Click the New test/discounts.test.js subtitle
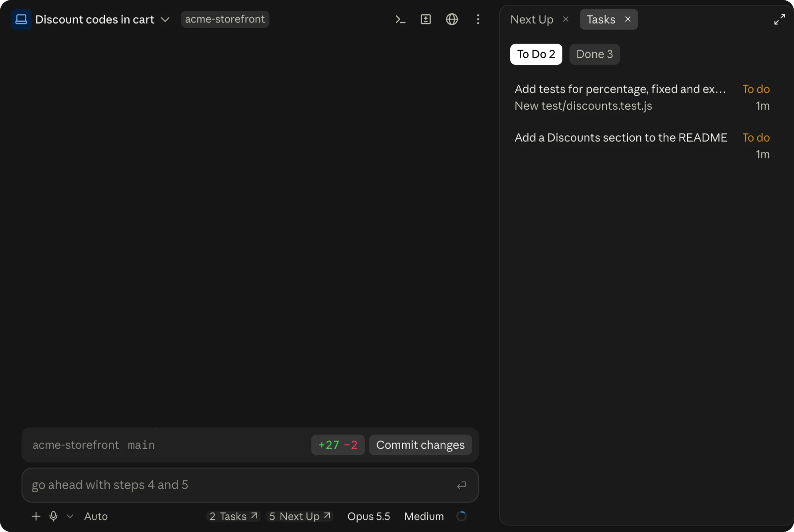The image size is (794, 532). pyautogui.click(x=583, y=106)
